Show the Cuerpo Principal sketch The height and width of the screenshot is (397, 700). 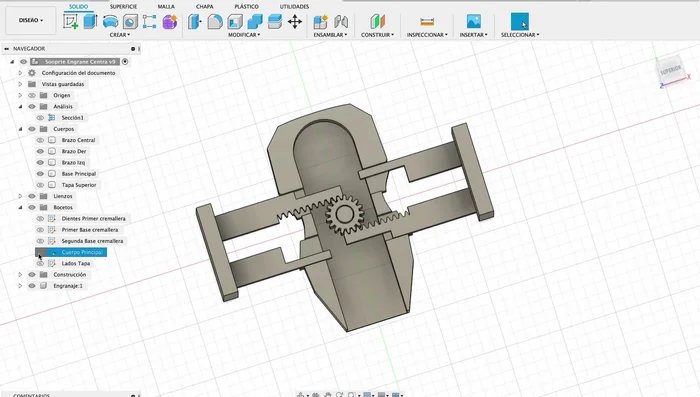[x=40, y=252]
